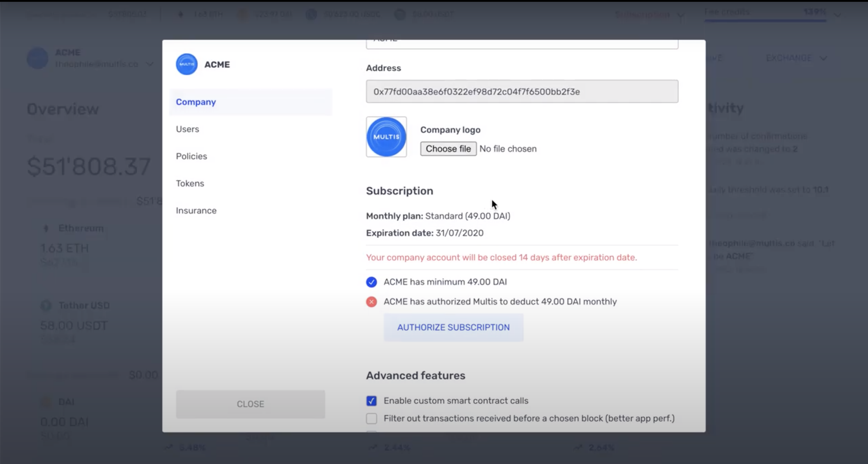Click blue check icon beside minimum 49.00 DAI
This screenshot has width=868, height=464.
371,282
